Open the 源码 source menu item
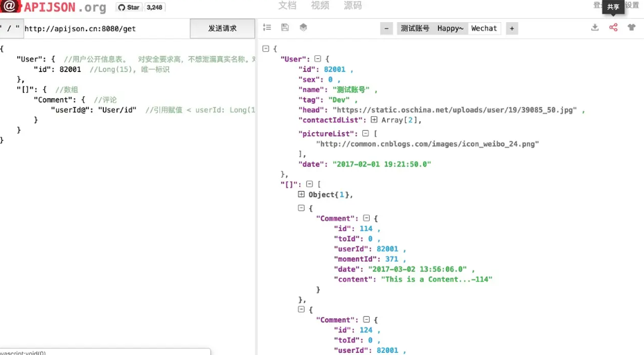Image resolution: width=644 pixels, height=355 pixels. (352, 6)
